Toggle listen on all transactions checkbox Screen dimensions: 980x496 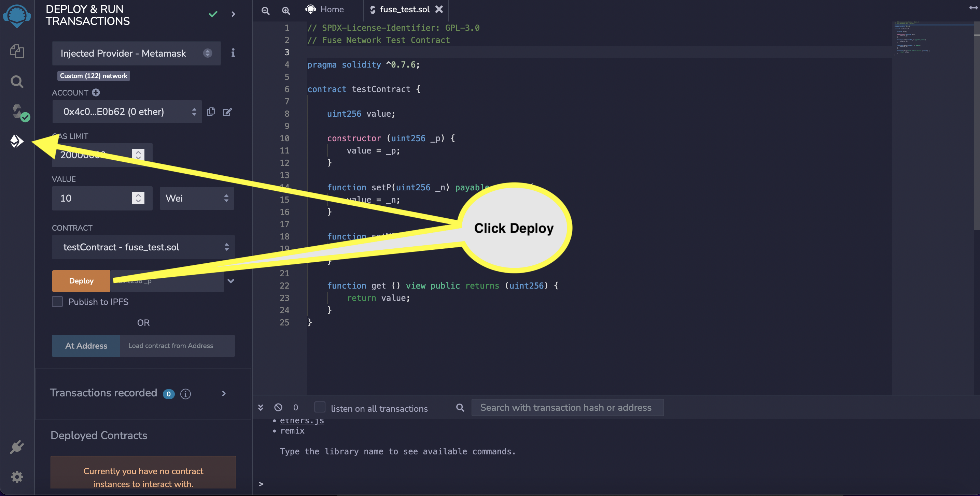320,407
